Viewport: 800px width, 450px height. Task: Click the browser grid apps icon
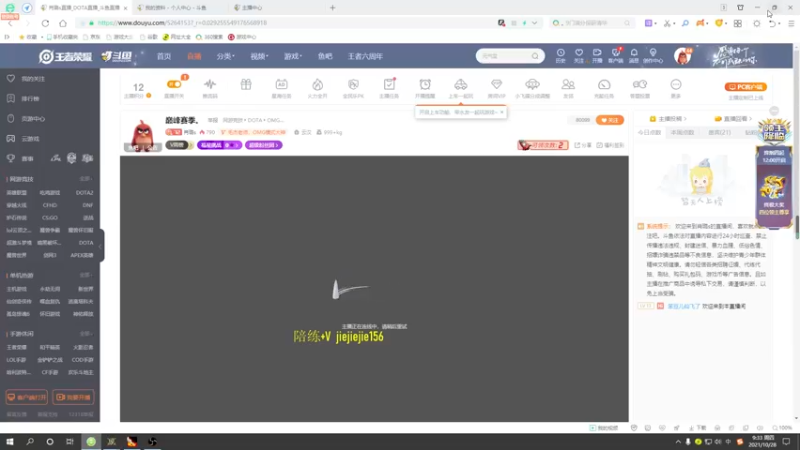[x=738, y=23]
